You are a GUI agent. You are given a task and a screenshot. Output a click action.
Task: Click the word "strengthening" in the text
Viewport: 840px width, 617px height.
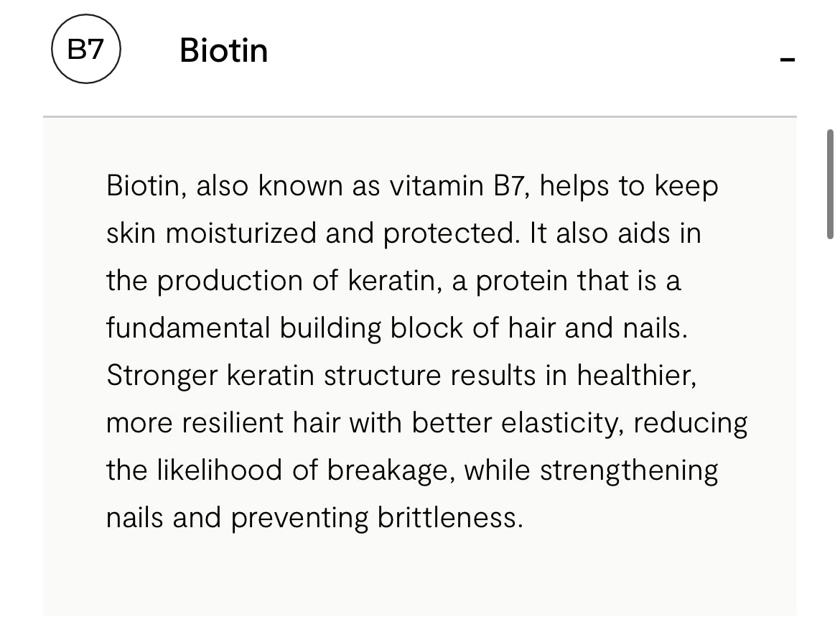(629, 470)
